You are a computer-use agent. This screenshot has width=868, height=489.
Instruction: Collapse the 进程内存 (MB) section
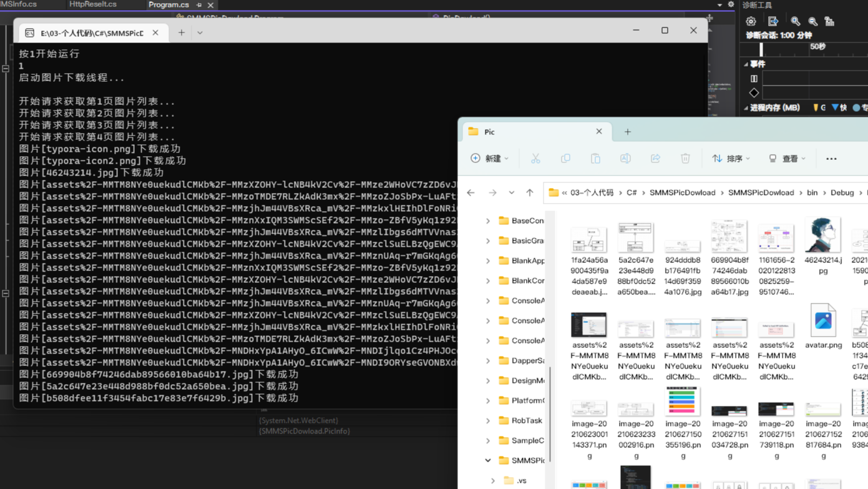coord(746,108)
